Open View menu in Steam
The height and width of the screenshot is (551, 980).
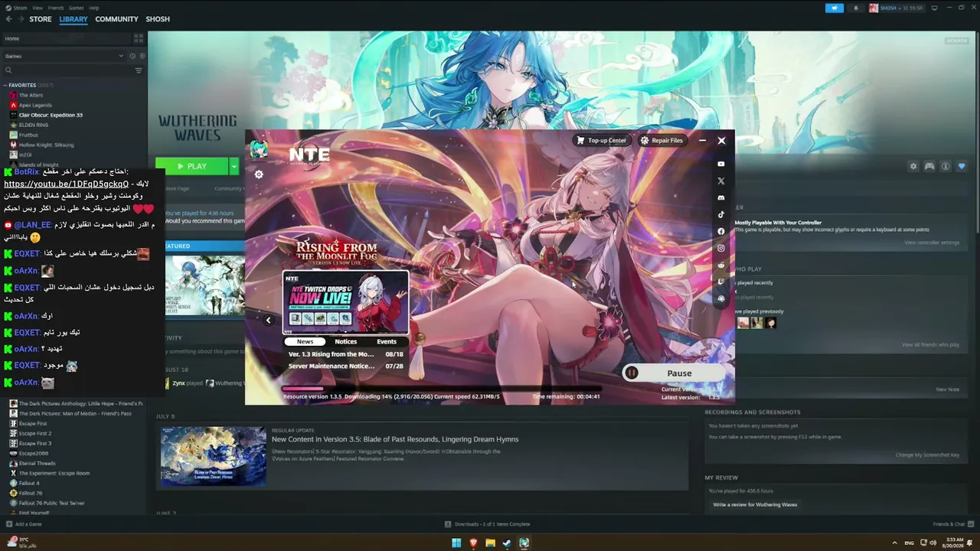tap(38, 8)
